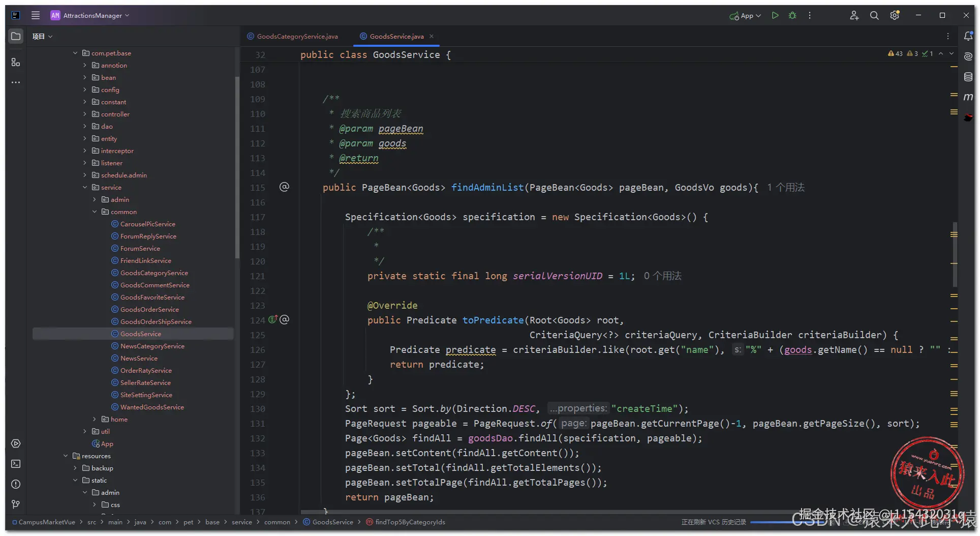The height and width of the screenshot is (536, 980).
Task: Collapse the service package
Action: (x=85, y=187)
